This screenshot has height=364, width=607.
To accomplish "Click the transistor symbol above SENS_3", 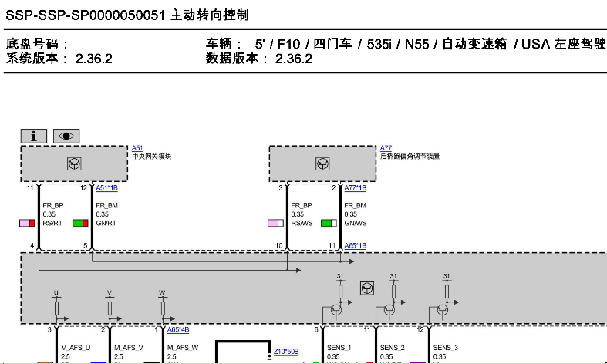I will tap(443, 310).
